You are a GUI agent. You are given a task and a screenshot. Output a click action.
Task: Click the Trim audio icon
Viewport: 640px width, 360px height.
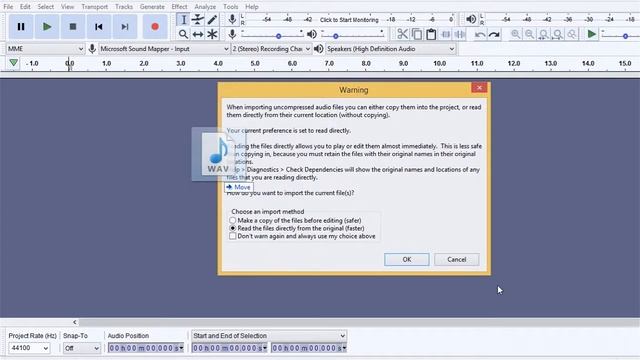pyautogui.click(x=446, y=34)
